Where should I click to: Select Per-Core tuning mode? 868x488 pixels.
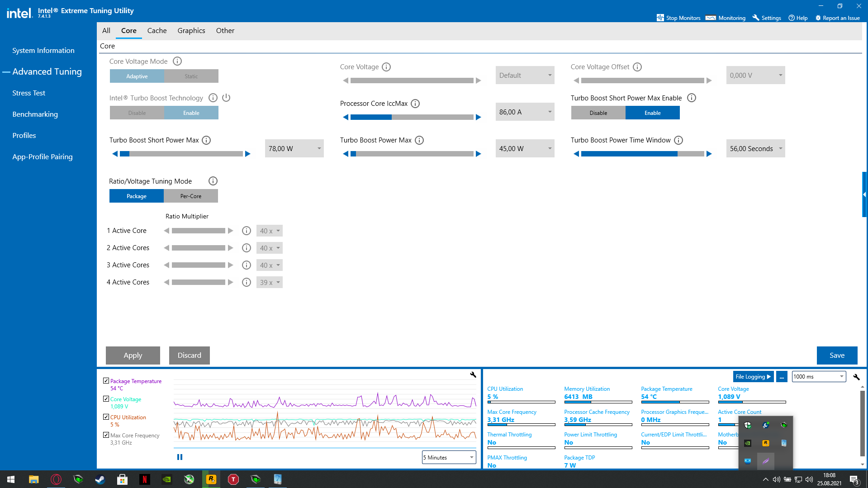(x=191, y=196)
